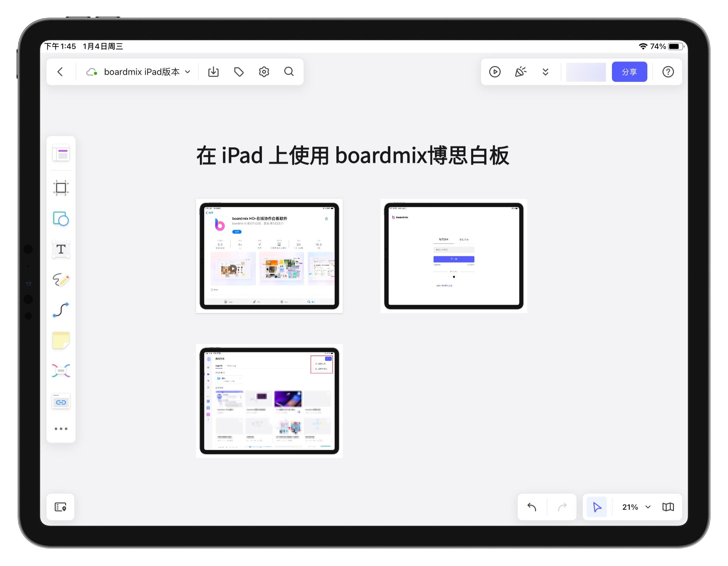Click the undo arrow
728x566 pixels.
pos(532,507)
